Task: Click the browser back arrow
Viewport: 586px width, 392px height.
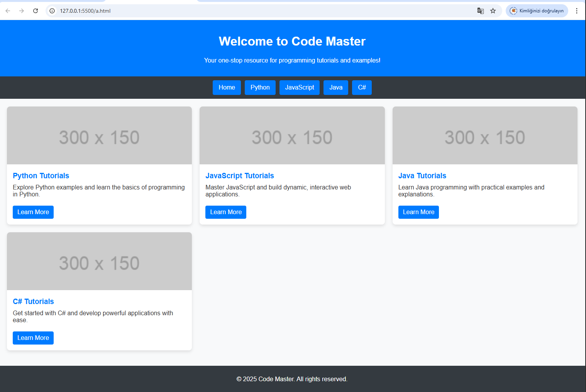Action: pyautogui.click(x=8, y=11)
